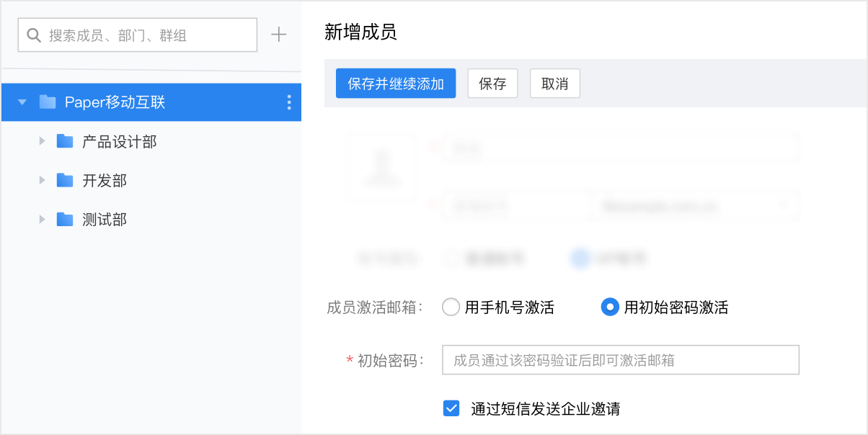
Task: Click the Paper移动互联 folder icon
Action: point(48,102)
